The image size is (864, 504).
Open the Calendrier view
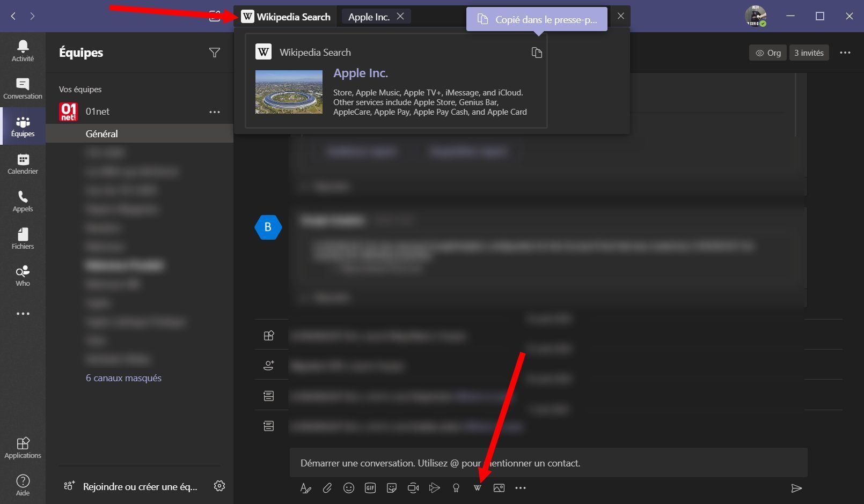pos(23,164)
